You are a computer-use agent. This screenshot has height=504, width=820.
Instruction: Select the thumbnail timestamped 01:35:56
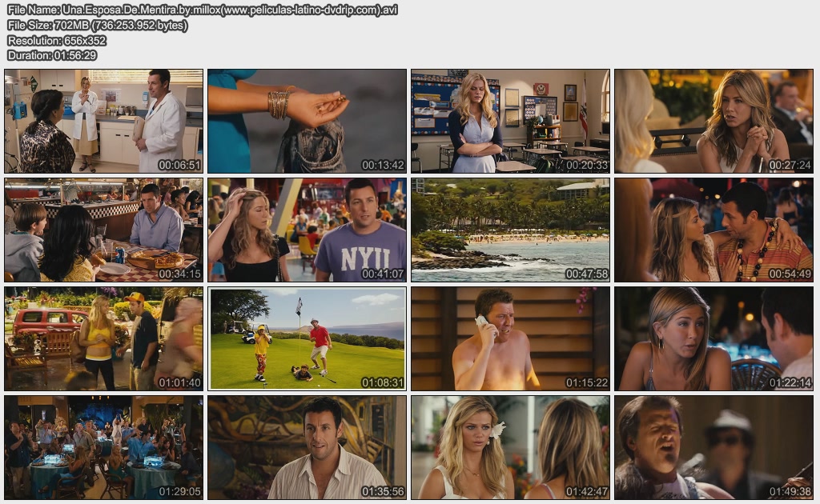[307, 447]
